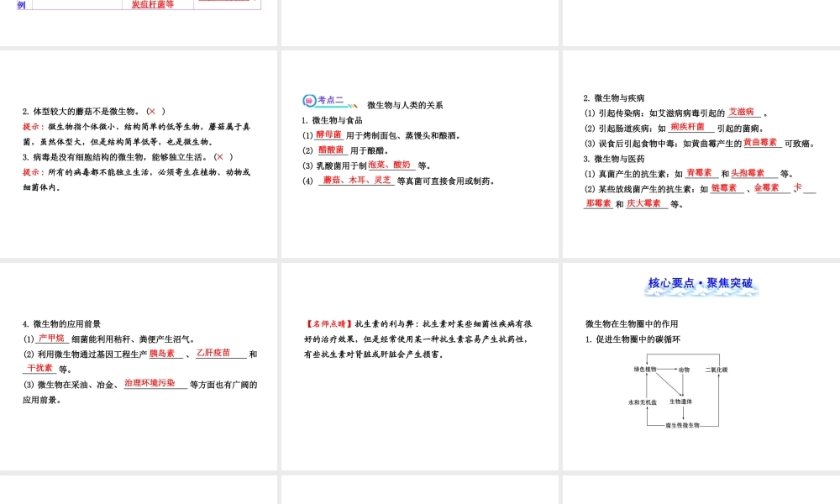Click the 【名师点睛】 label
Viewport: 840px width, 504px height.
point(329,323)
